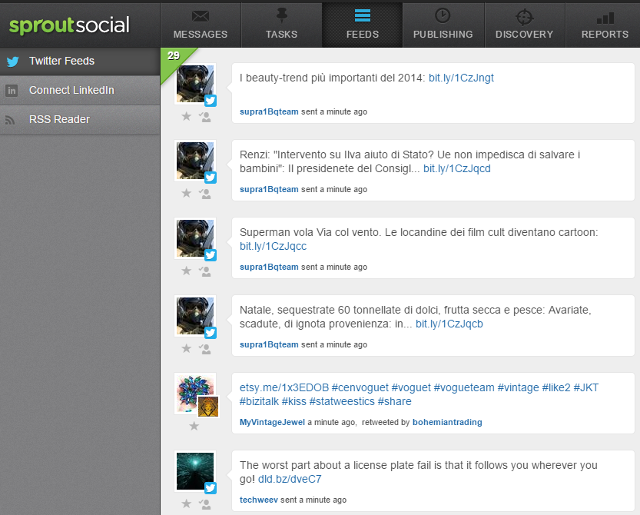
Task: Click #cenvoguet hashtag
Action: [360, 388]
